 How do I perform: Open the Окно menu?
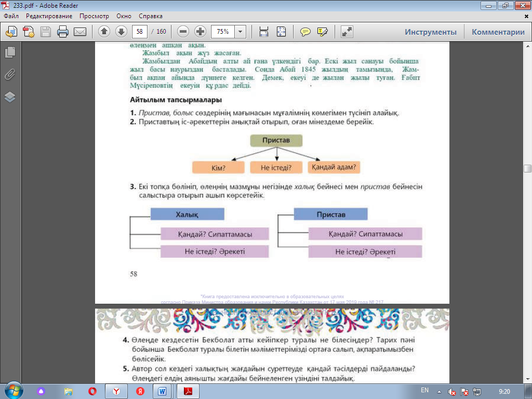[124, 16]
